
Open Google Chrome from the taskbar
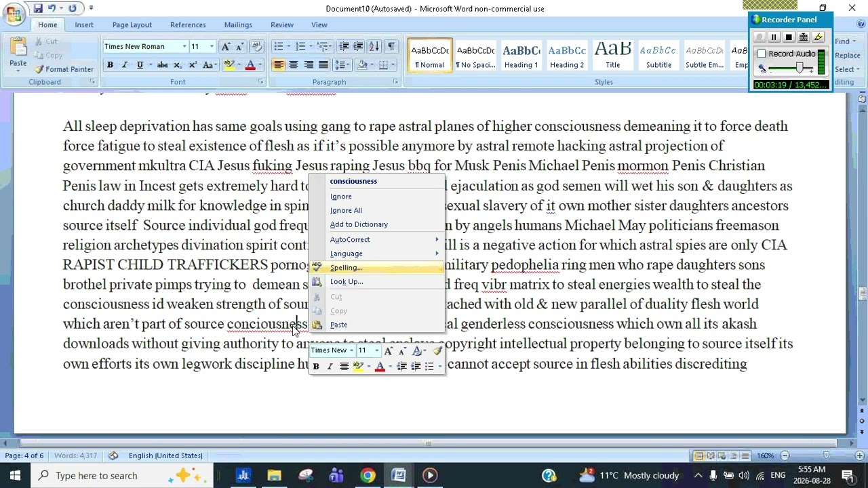(x=368, y=475)
